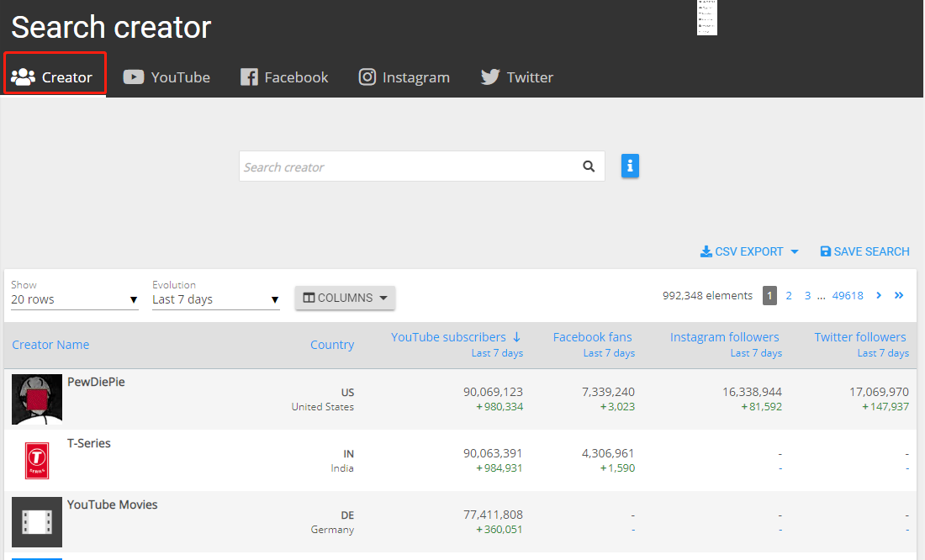Viewport: 925px width, 560px height.
Task: Click the +360,051 weekly growth value
Action: tap(499, 530)
